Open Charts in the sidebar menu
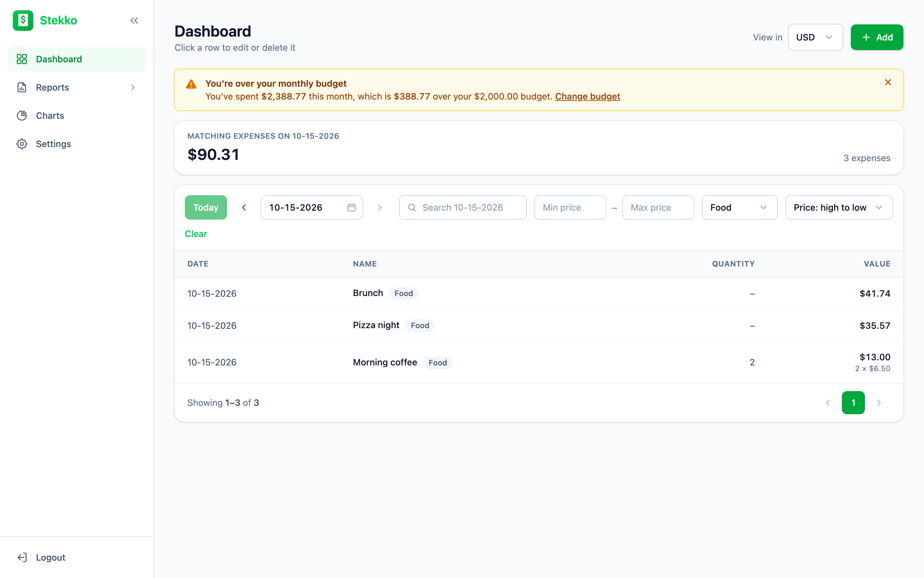The image size is (924, 578). 76,116
